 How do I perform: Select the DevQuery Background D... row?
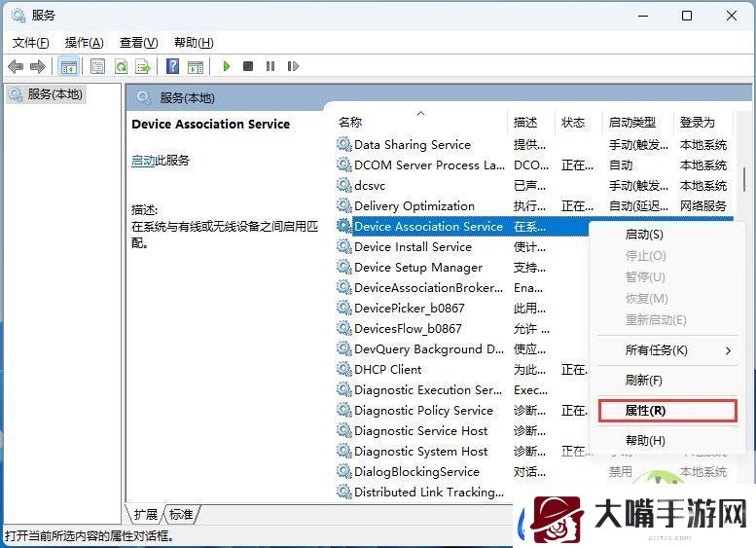click(463, 348)
